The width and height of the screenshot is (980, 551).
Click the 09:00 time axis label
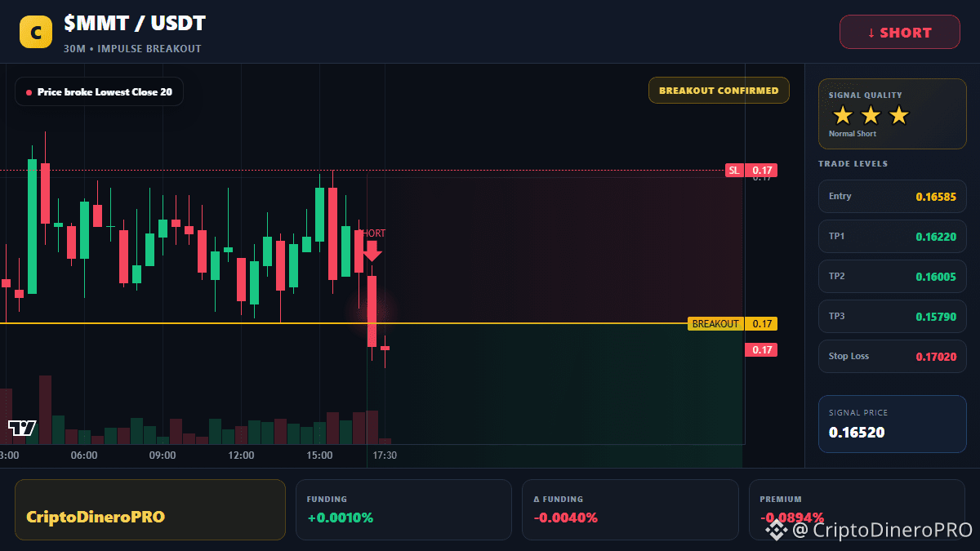click(163, 455)
